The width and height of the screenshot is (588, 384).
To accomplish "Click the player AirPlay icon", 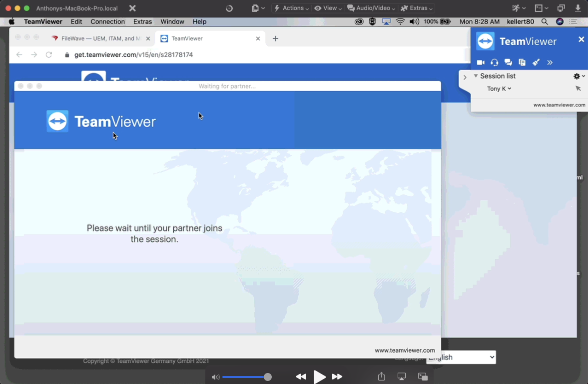I will [x=402, y=376].
